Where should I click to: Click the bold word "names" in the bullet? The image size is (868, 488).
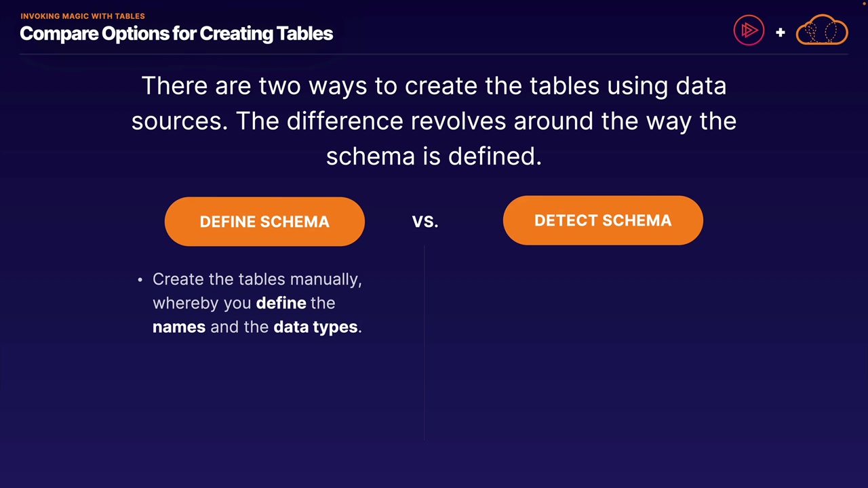click(x=179, y=327)
